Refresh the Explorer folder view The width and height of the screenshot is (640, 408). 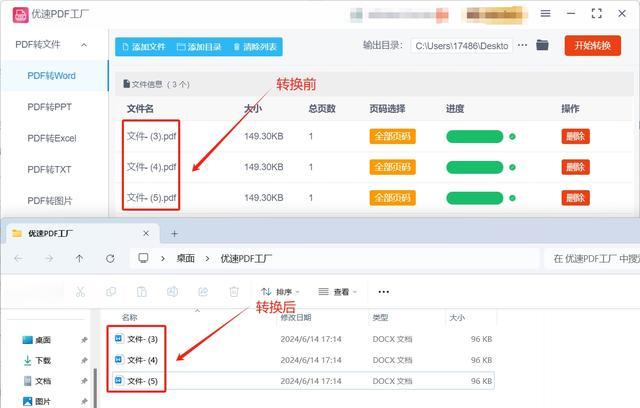pyautogui.click(x=110, y=258)
